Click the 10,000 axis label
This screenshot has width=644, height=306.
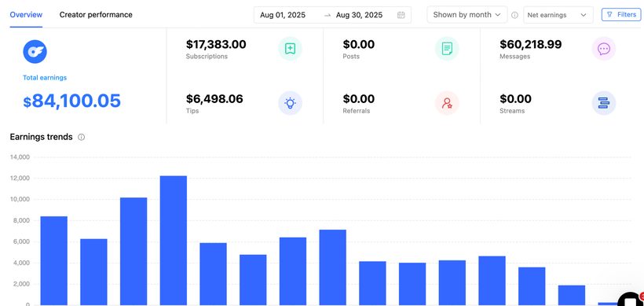point(19,199)
